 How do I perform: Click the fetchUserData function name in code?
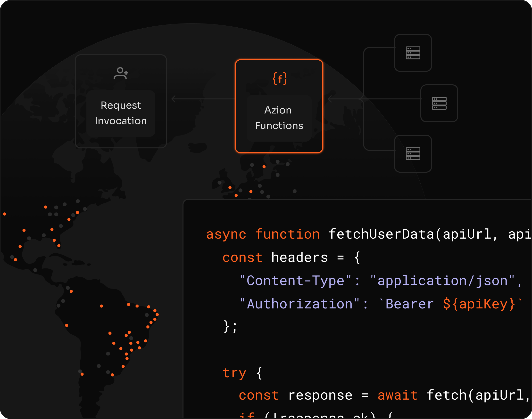[381, 234]
